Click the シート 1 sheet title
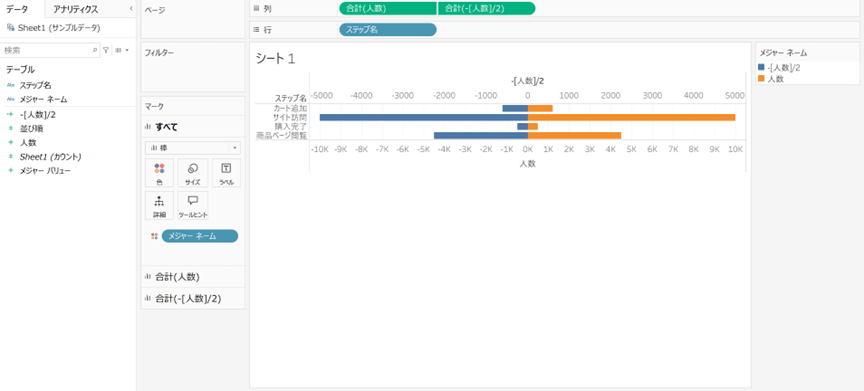Viewport: 864px width, 391px height. pyautogui.click(x=276, y=59)
